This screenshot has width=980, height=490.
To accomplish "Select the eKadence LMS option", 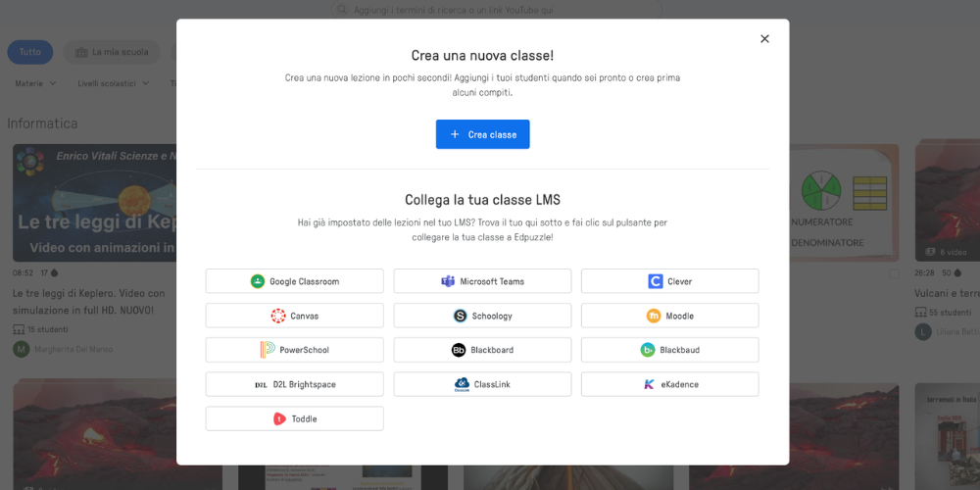I will tap(670, 384).
